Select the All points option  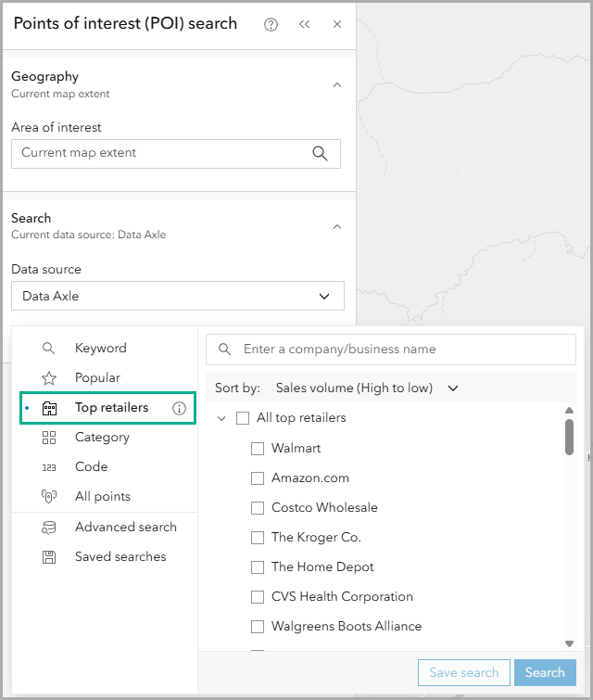click(x=105, y=496)
